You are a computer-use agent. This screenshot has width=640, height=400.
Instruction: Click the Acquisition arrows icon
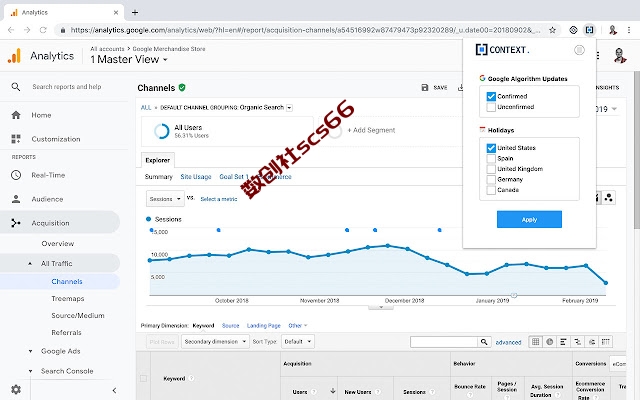click(x=16, y=223)
